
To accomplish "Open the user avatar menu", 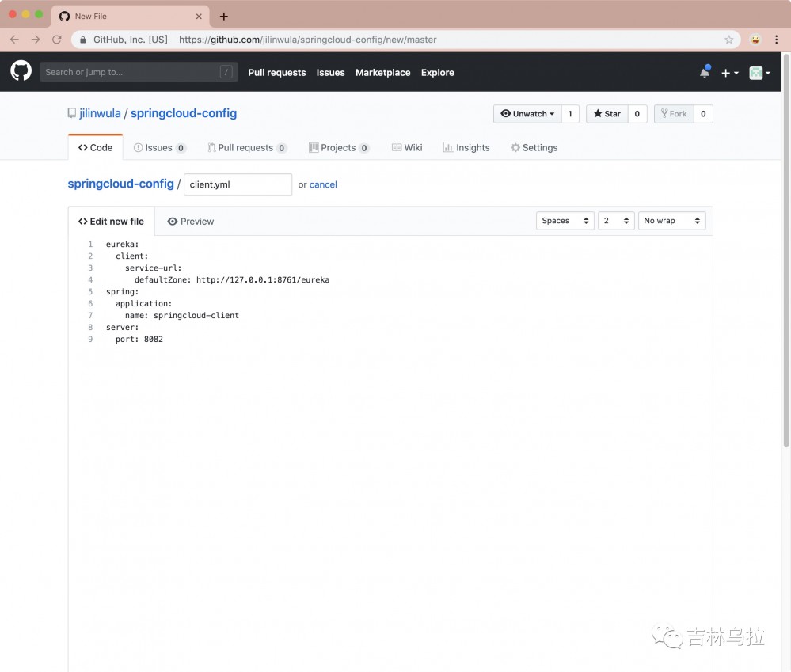I will click(759, 73).
